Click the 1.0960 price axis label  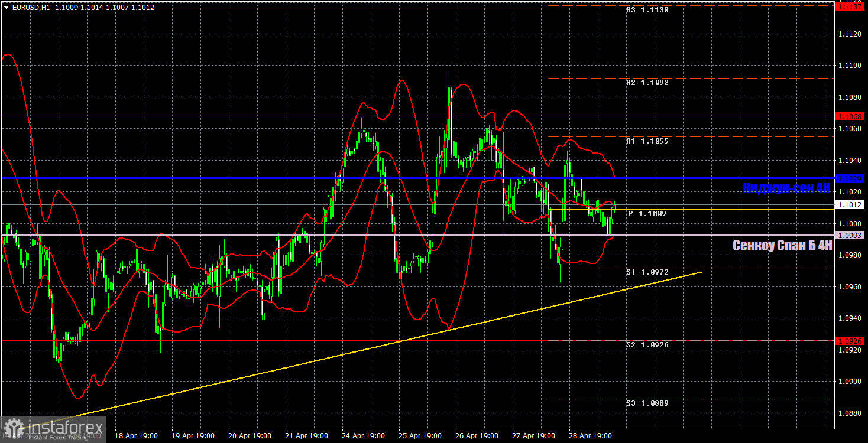point(849,287)
